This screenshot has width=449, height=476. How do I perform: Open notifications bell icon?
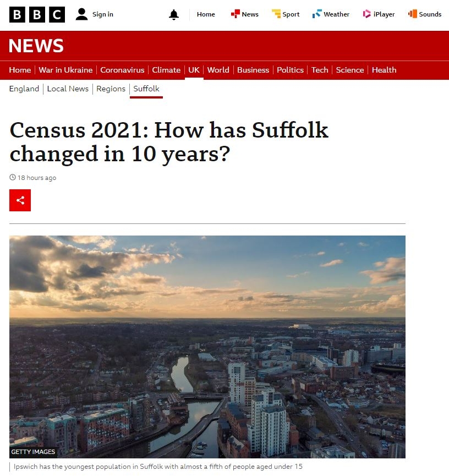(x=174, y=14)
